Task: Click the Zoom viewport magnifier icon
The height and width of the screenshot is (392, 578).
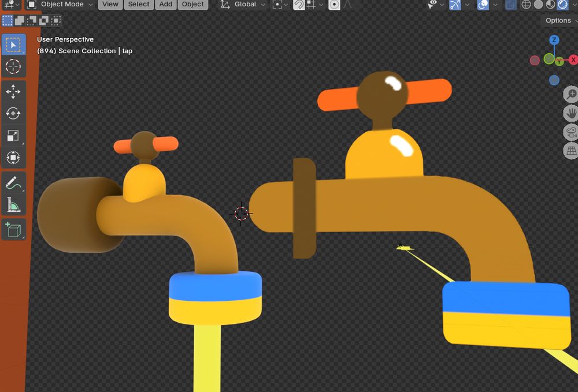Action: click(571, 94)
